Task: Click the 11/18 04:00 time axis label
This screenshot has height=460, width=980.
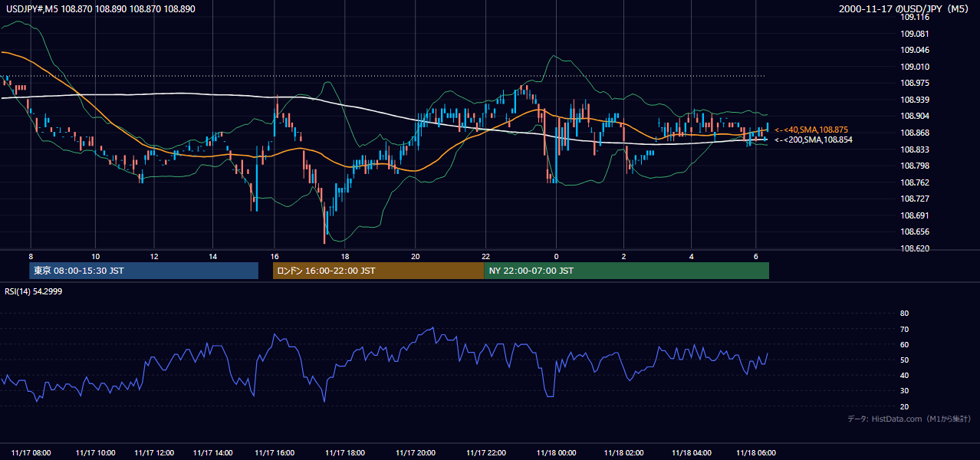Action: [x=692, y=453]
